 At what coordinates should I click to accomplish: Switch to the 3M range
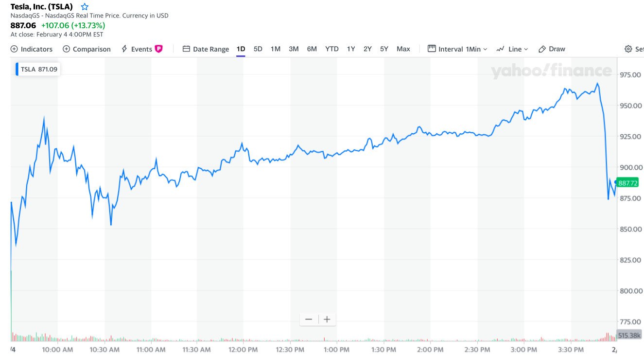pos(294,49)
